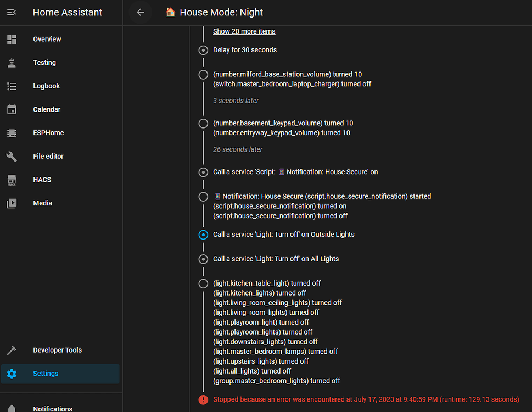Click the Notifications bell icon
Screen dimensions: 532x412
pos(12,408)
